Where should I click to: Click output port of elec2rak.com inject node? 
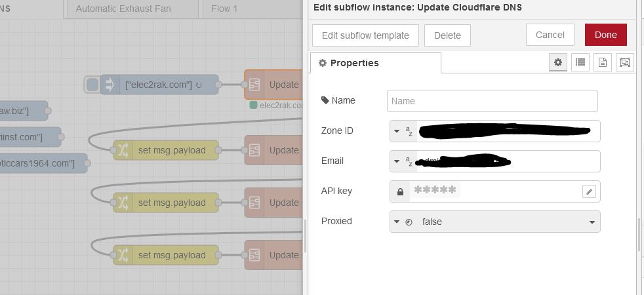(218, 85)
